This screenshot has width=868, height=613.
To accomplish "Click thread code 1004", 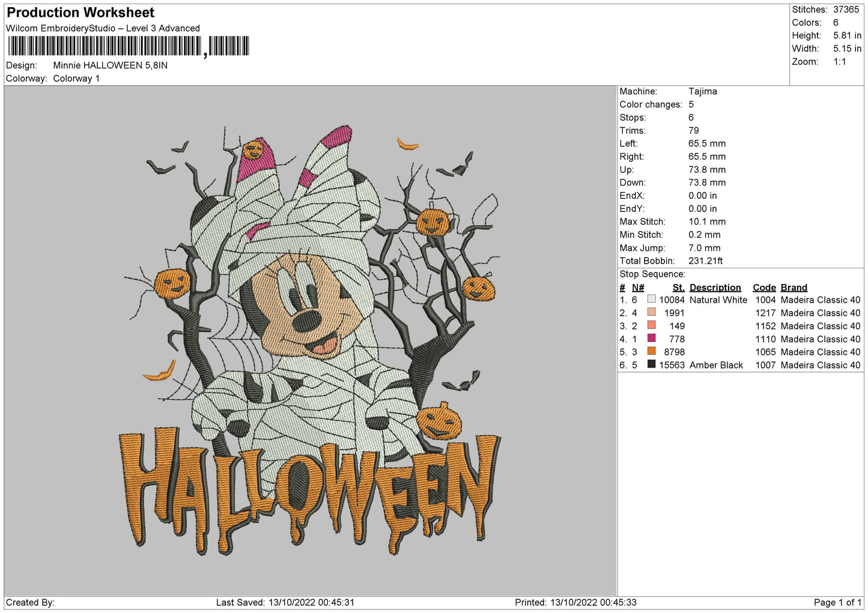I will 765,300.
